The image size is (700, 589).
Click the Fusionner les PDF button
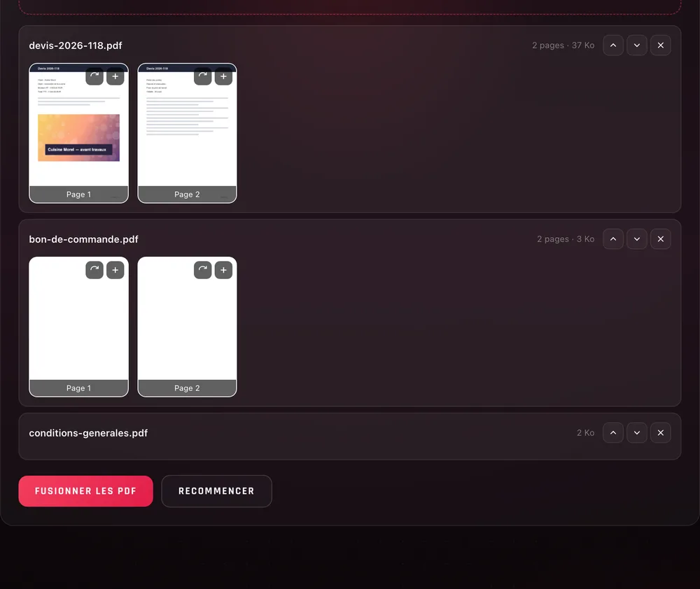tap(85, 491)
